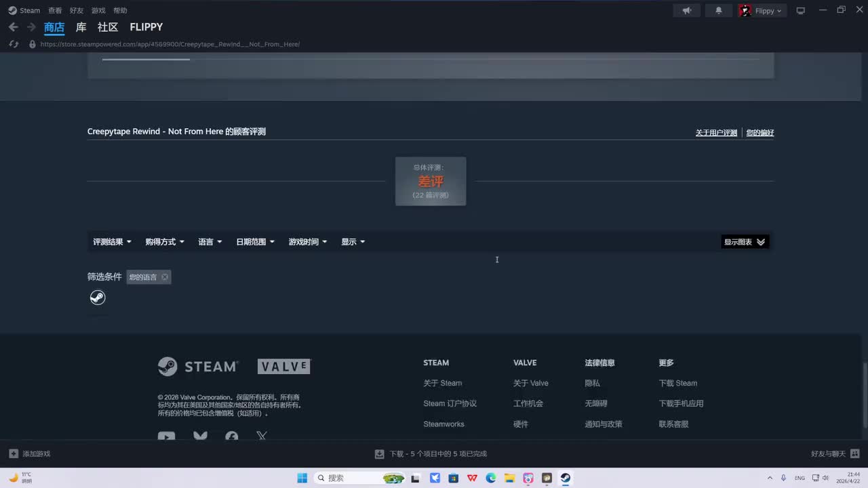This screenshot has height=488, width=868.
Task: Open the notifications bell
Action: click(719, 10)
